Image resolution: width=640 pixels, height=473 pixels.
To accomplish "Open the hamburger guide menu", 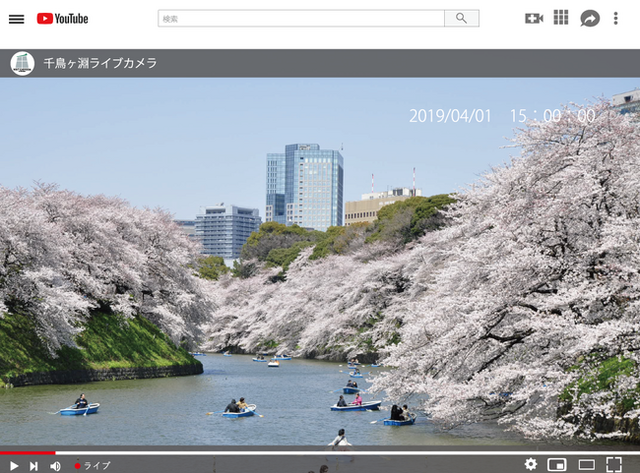I will [x=16, y=18].
